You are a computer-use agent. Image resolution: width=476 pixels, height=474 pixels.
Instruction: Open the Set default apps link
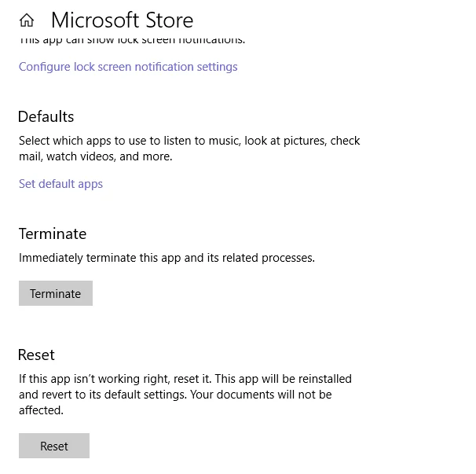point(60,184)
